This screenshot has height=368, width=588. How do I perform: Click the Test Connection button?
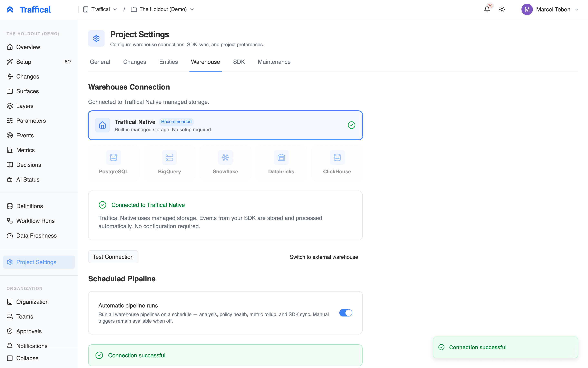click(x=113, y=257)
